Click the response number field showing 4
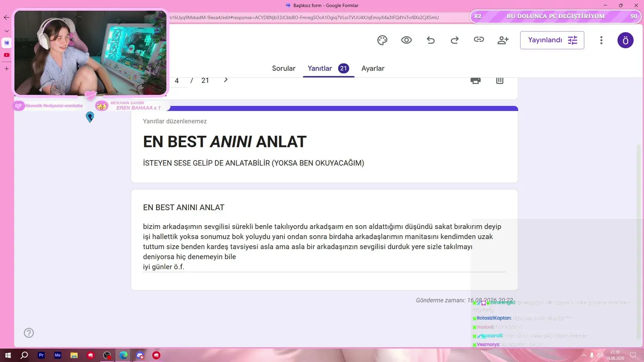This screenshot has height=362, width=644. point(177,80)
